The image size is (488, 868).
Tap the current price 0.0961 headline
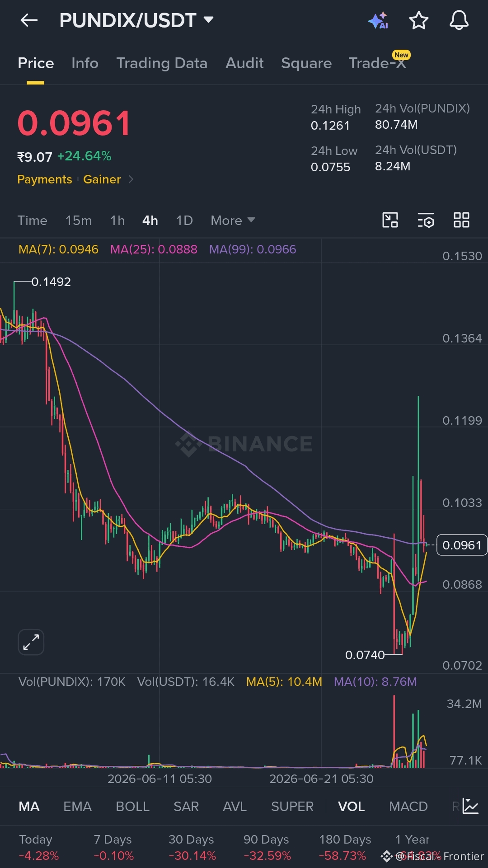74,123
